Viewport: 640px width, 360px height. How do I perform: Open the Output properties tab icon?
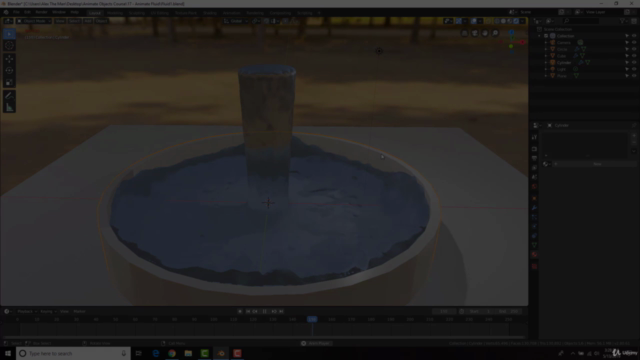tap(534, 158)
